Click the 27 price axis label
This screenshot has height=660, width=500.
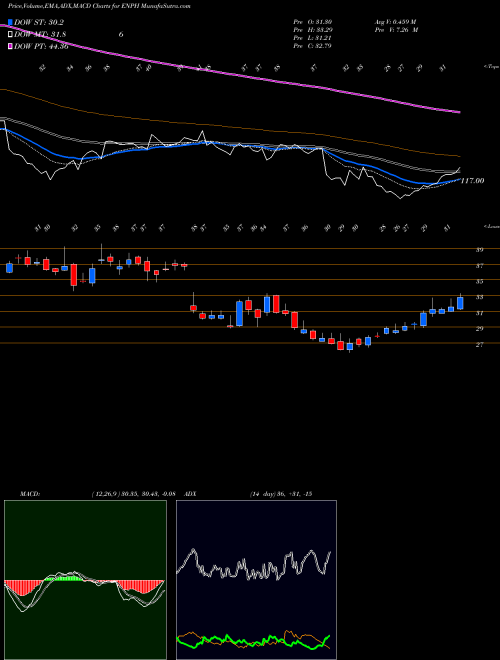[479, 344]
